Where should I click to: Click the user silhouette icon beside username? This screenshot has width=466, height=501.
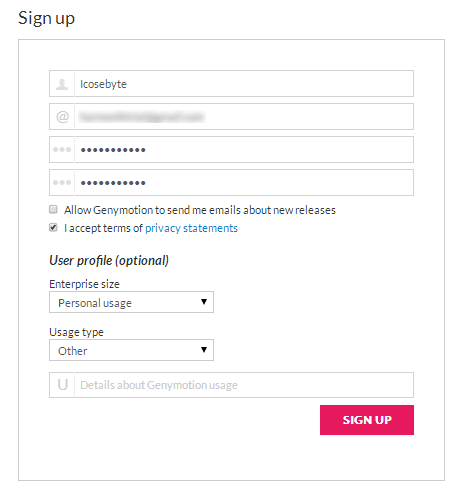coord(62,84)
